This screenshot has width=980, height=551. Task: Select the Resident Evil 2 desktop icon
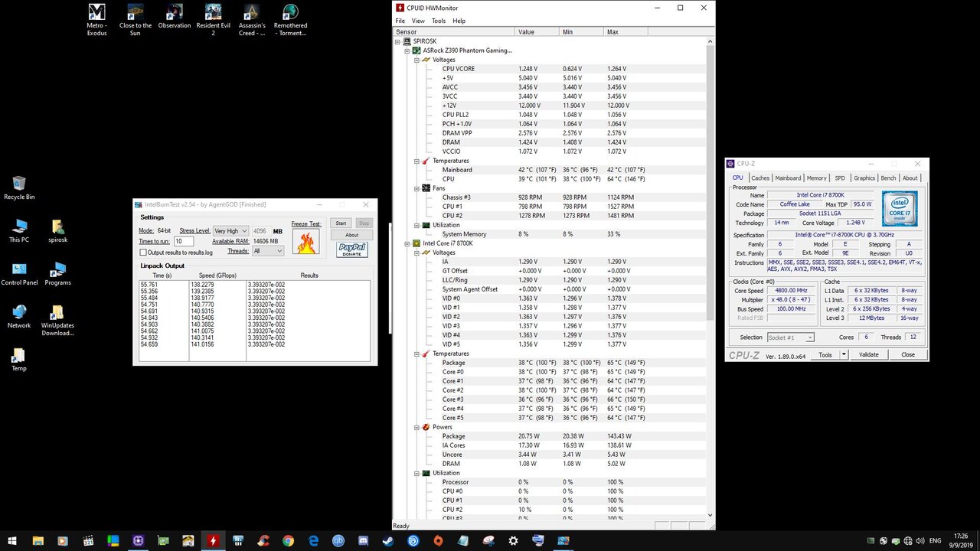pos(214,21)
